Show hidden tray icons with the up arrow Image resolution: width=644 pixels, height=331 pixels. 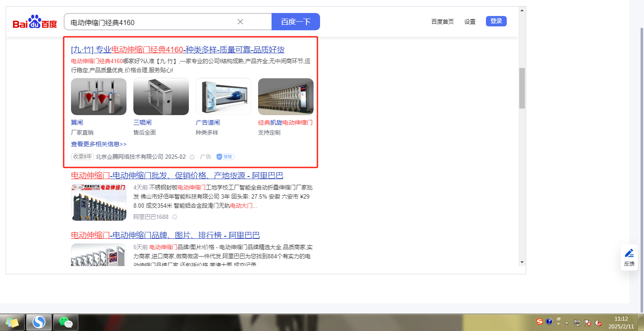pyautogui.click(x=566, y=323)
